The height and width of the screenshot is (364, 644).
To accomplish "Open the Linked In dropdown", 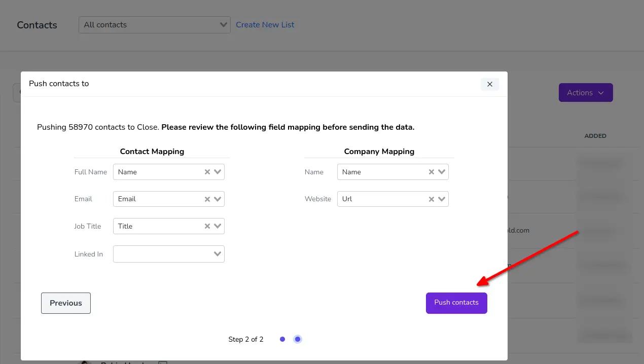I will tap(168, 254).
